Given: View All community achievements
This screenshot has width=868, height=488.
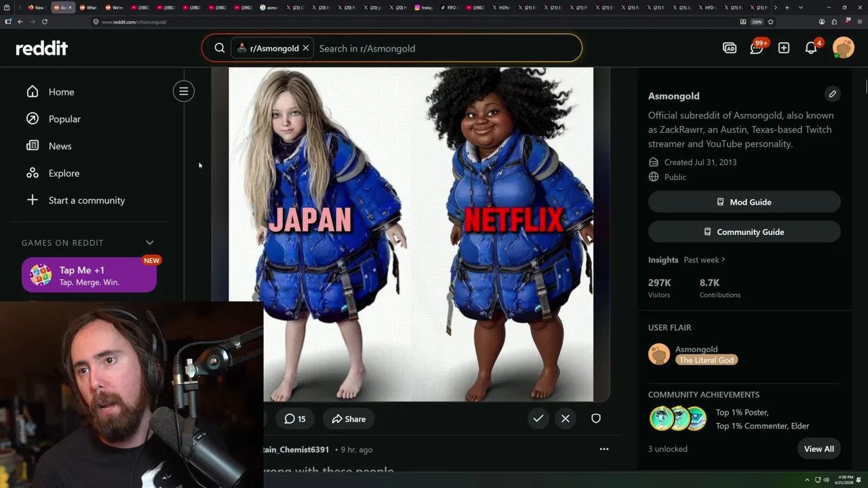Looking at the screenshot, I should pos(819,449).
